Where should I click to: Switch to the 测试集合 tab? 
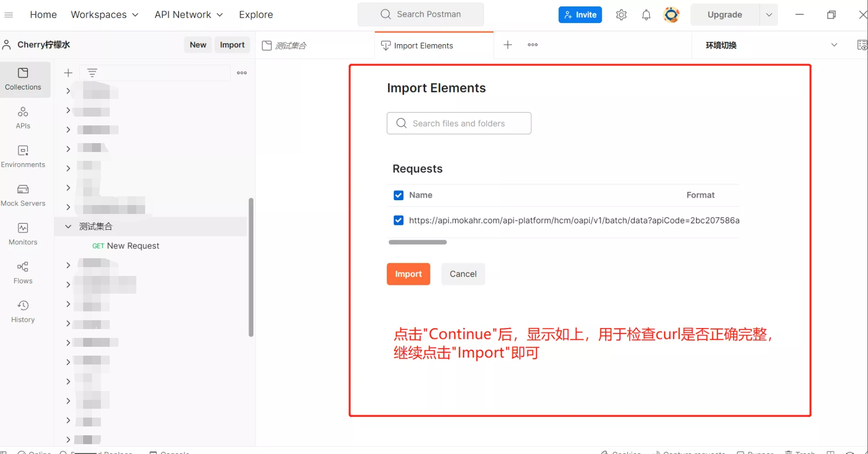coord(315,46)
